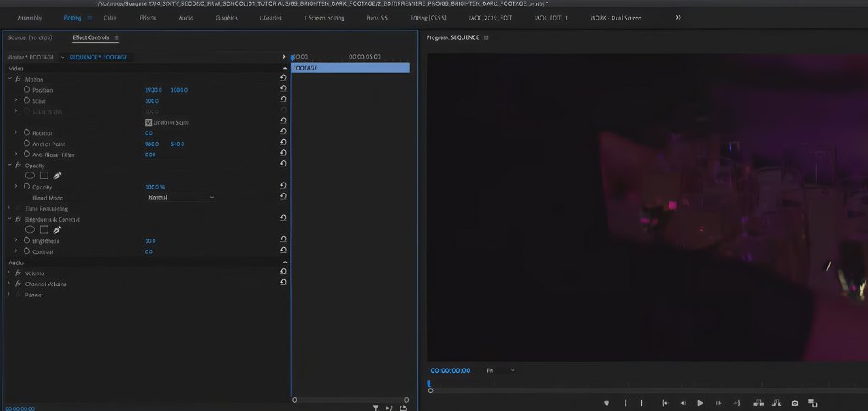Toggle Brightness animation stopwatch
The width and height of the screenshot is (868, 411).
(x=26, y=240)
